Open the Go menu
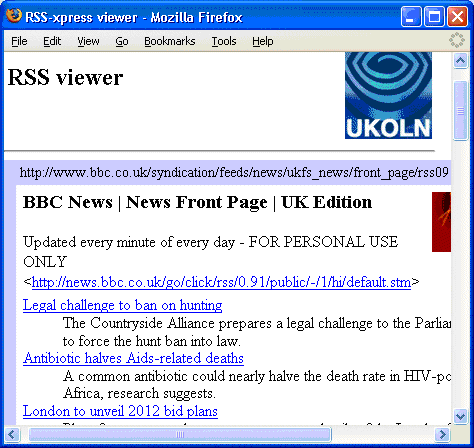 point(122,41)
